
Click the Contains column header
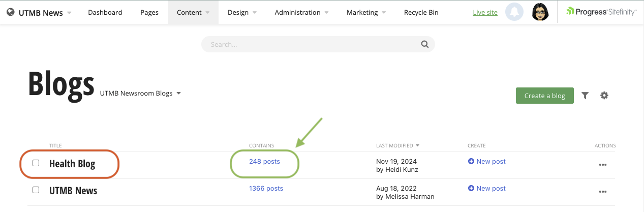coord(261,146)
